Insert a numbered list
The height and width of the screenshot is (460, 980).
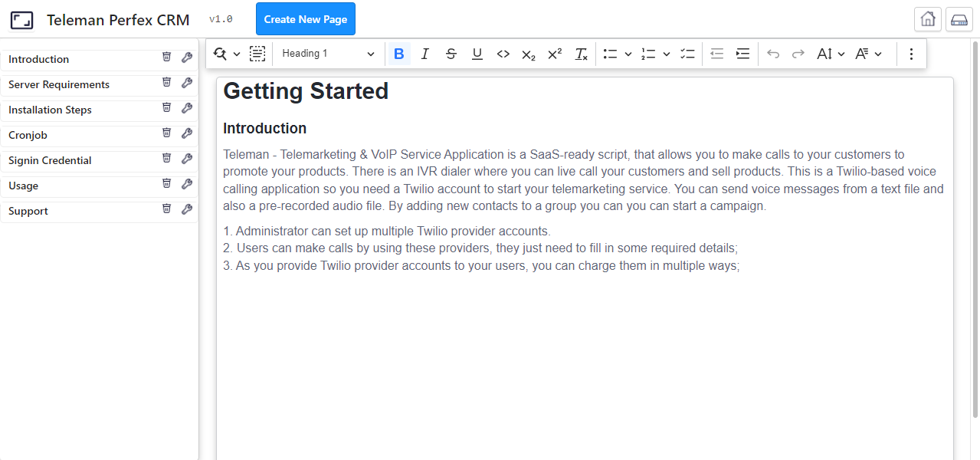click(x=649, y=54)
